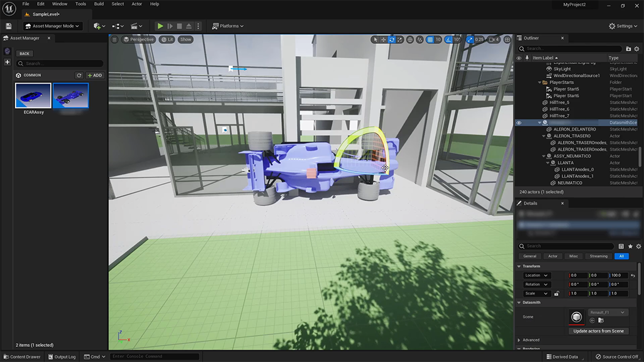Select the Move tool in the viewport toolbar
The width and height of the screenshot is (644, 362).
click(x=384, y=39)
